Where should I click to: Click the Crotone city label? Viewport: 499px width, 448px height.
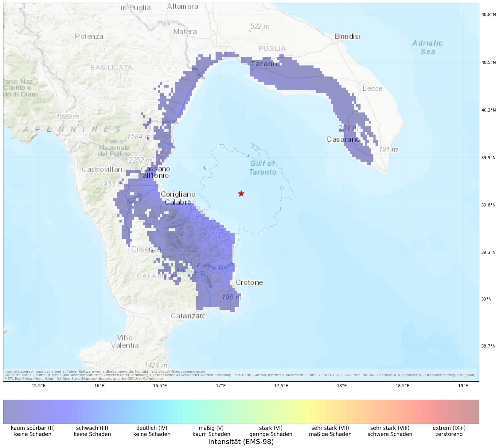click(x=249, y=282)
